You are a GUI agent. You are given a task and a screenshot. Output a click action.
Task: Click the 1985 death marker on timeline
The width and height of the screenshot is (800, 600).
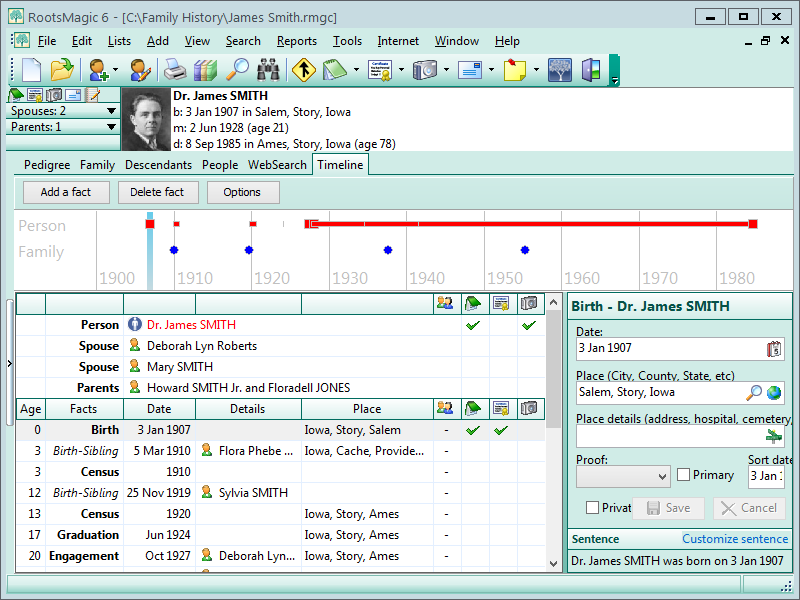[752, 224]
